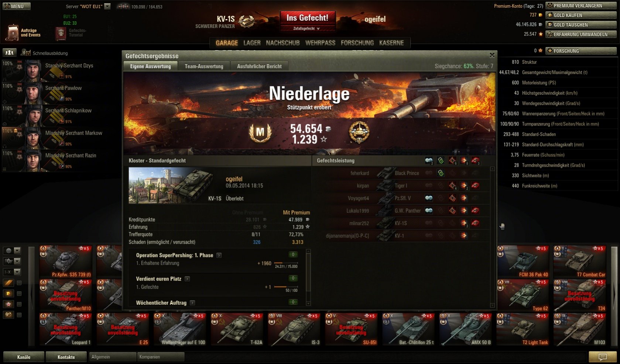The width and height of the screenshot is (620, 364).
Task: Click the binoculars spotted-enemies icon in Gefechtsleistung header
Action: coord(429,160)
